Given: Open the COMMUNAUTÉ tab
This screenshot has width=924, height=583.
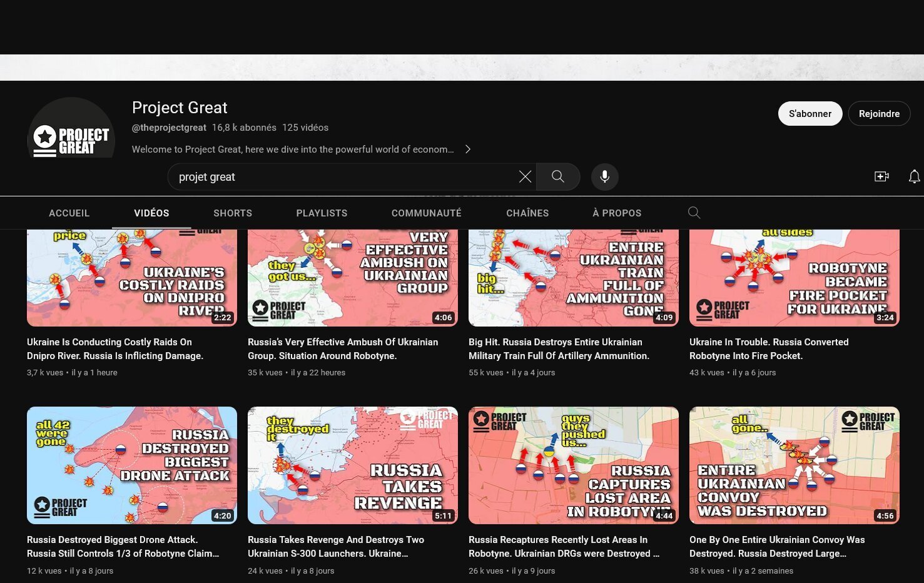Looking at the screenshot, I should point(427,213).
